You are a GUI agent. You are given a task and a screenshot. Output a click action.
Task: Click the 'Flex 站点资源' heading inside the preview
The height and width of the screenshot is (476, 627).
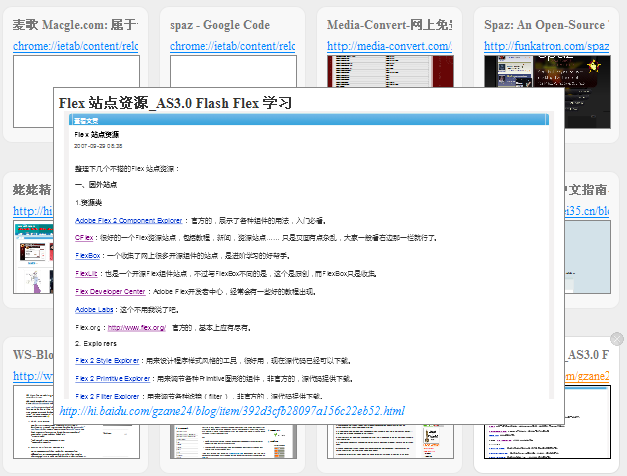tap(96, 134)
